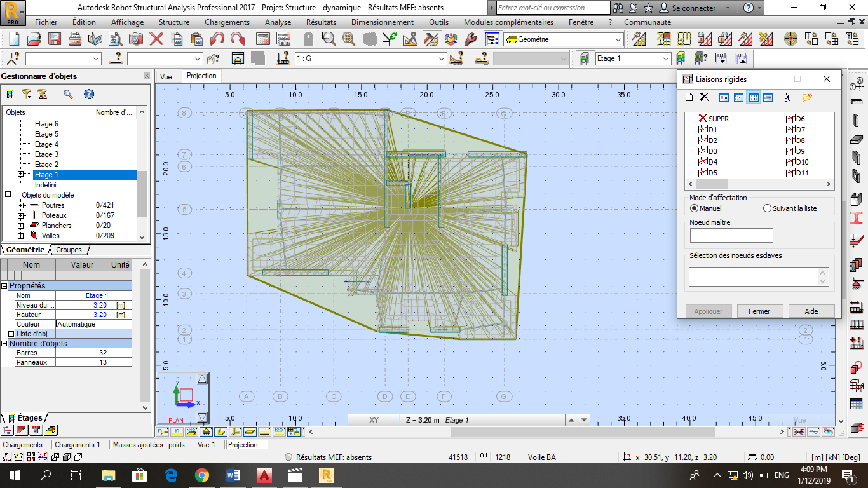Delete the selected rigid link definition
Image resolution: width=868 pixels, height=488 pixels.
point(704,97)
